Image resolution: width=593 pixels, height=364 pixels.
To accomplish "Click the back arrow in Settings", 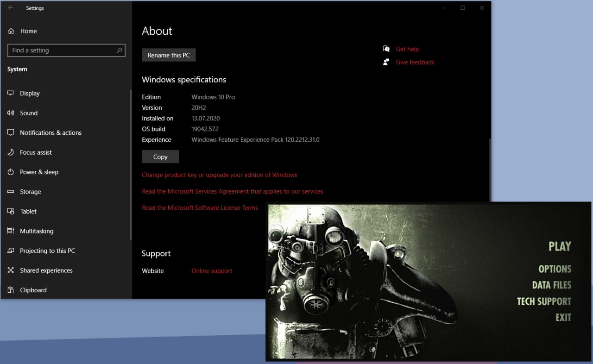I will 11,8.
